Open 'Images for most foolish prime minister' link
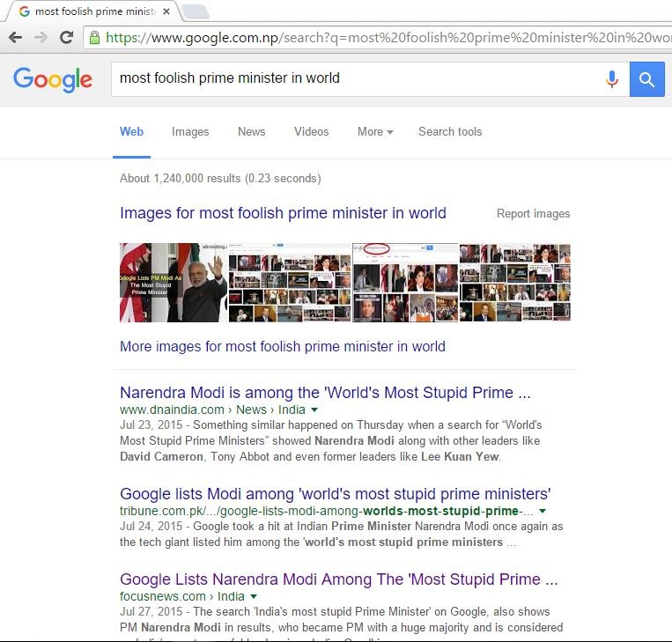Viewport: 672px width, 642px height. (x=283, y=213)
